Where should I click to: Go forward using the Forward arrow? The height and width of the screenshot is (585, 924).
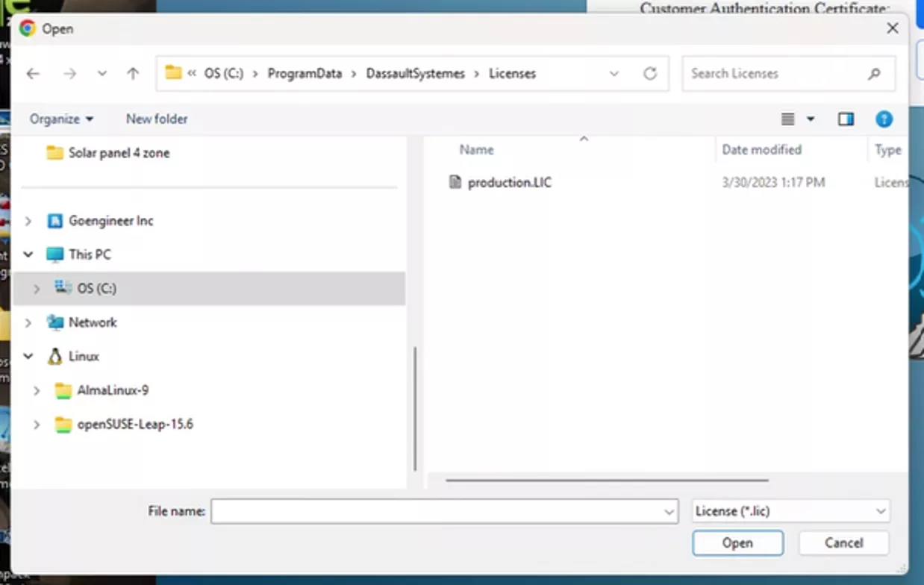[x=69, y=74]
